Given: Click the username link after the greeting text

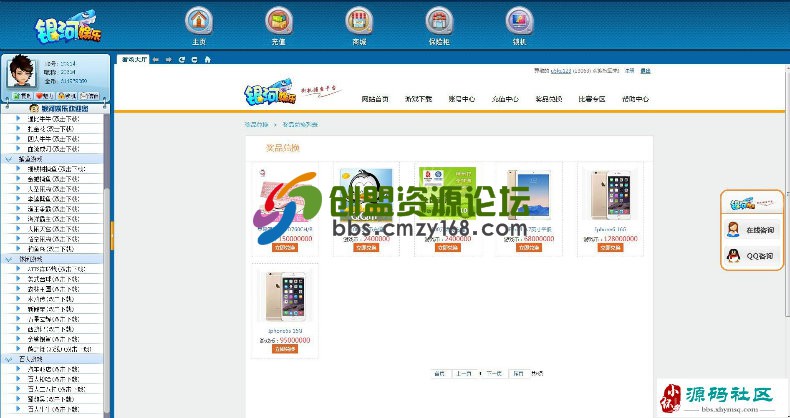Looking at the screenshot, I should (x=561, y=71).
